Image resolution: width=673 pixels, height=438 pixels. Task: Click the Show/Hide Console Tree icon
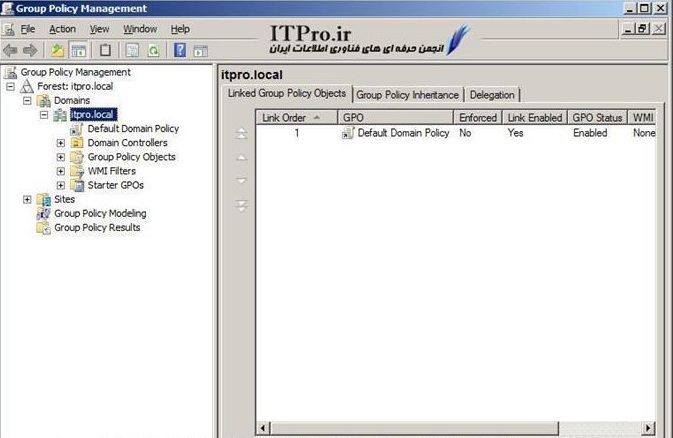pyautogui.click(x=78, y=50)
